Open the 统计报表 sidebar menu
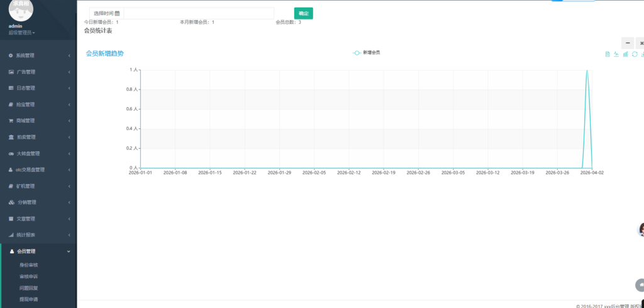This screenshot has width=644, height=308. click(x=38, y=235)
